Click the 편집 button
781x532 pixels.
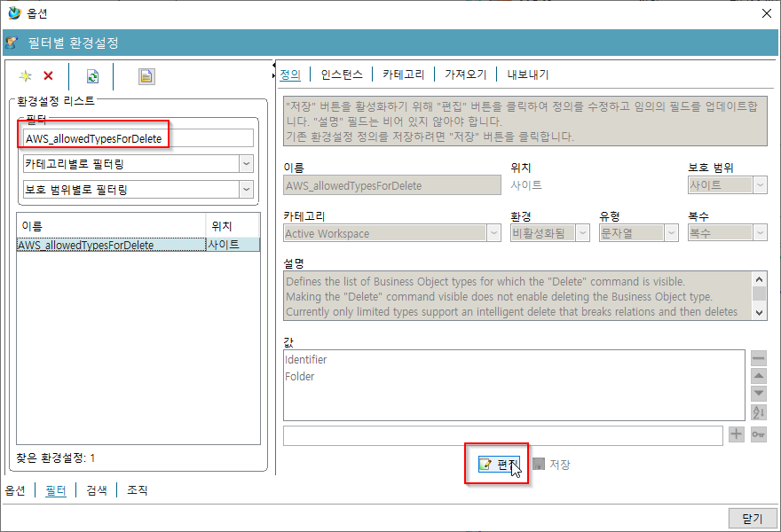pos(497,464)
